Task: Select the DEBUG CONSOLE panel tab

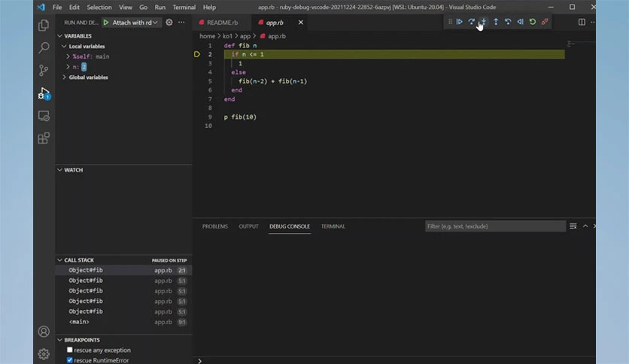Action: coord(290,226)
